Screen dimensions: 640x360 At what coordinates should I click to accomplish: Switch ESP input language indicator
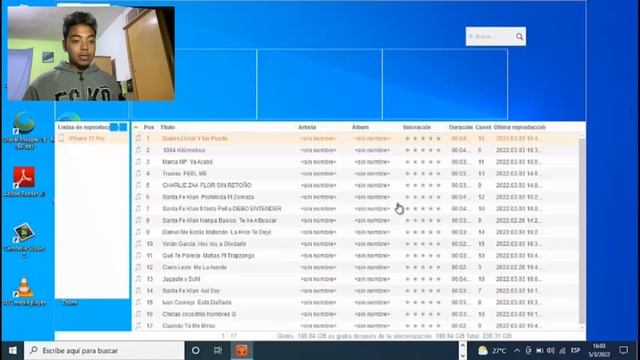576,351
